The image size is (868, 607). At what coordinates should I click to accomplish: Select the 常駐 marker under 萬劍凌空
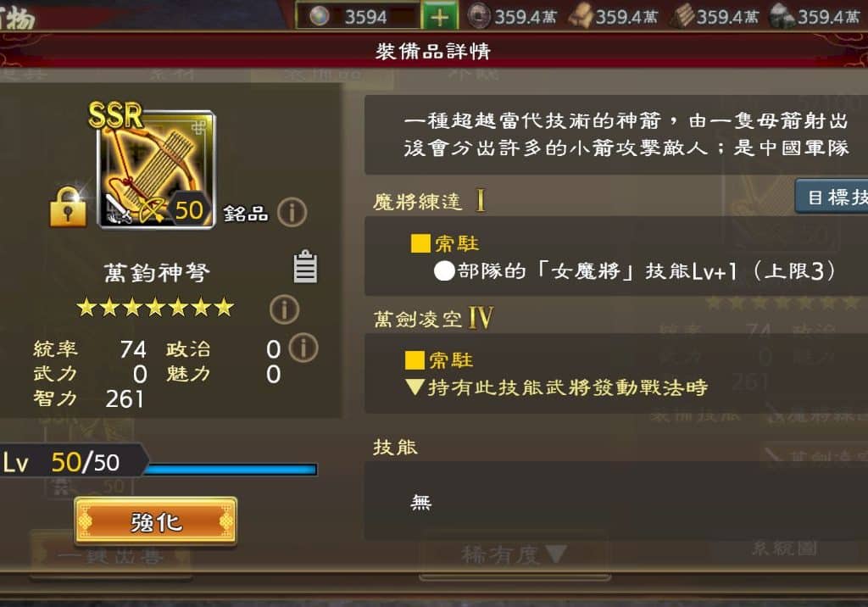pyautogui.click(x=439, y=360)
